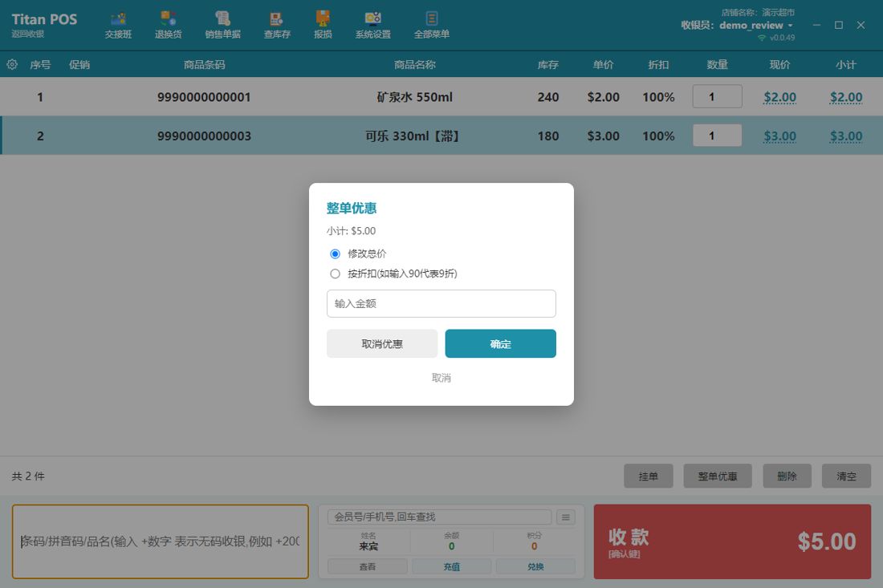Click the Titan POS 返回收银 logo
The image size is (883, 588).
(x=44, y=25)
